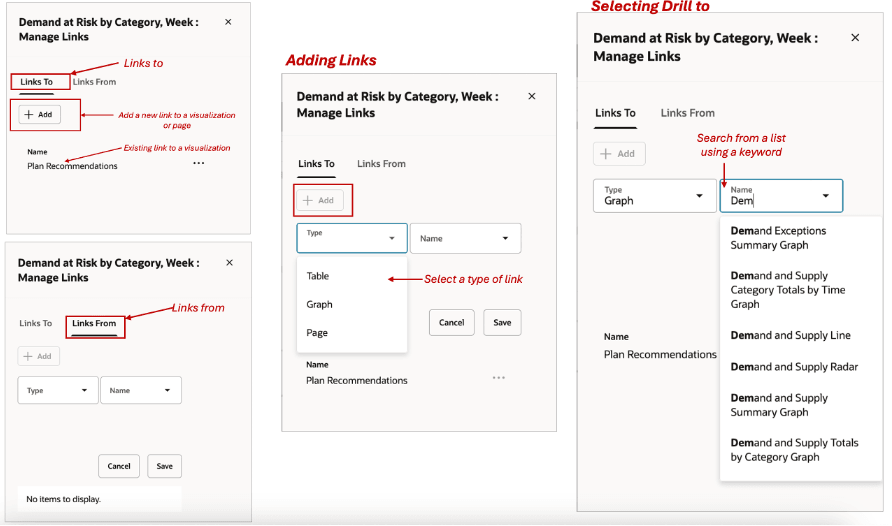Click the arrow of the Name field containing Dem
This screenshot has height=526, width=892.
click(825, 196)
